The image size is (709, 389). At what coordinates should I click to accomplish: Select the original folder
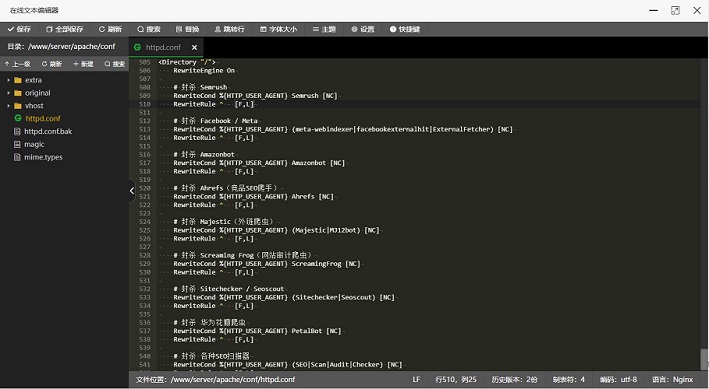pos(38,93)
